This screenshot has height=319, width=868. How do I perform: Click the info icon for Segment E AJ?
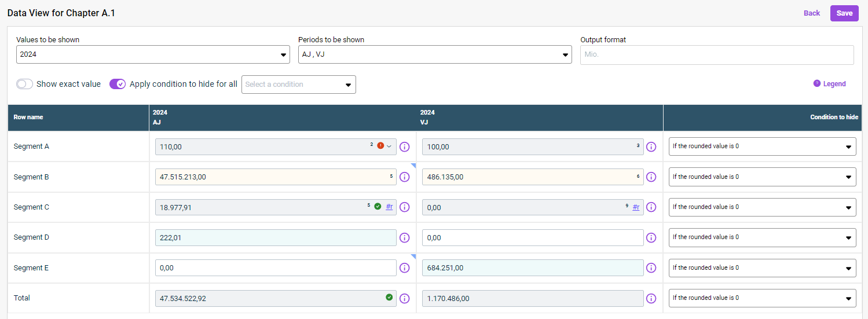405,268
